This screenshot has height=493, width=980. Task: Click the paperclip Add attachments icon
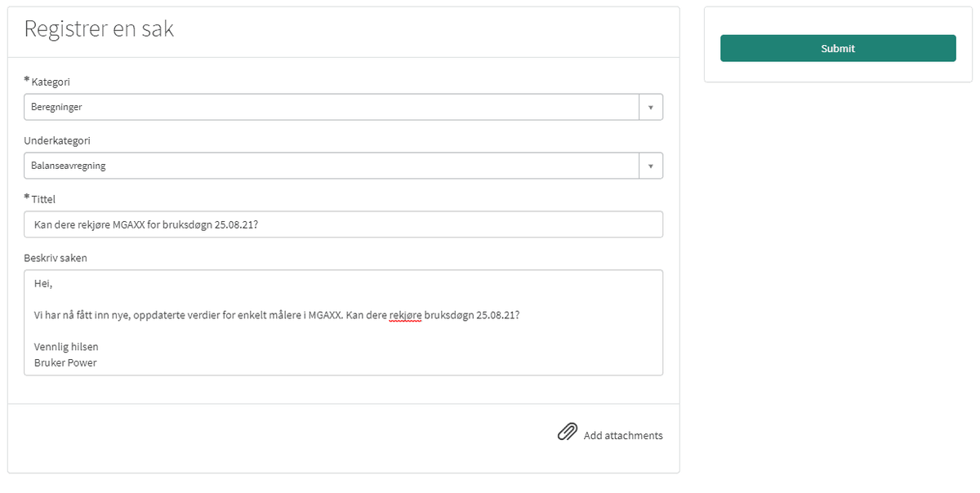click(567, 431)
